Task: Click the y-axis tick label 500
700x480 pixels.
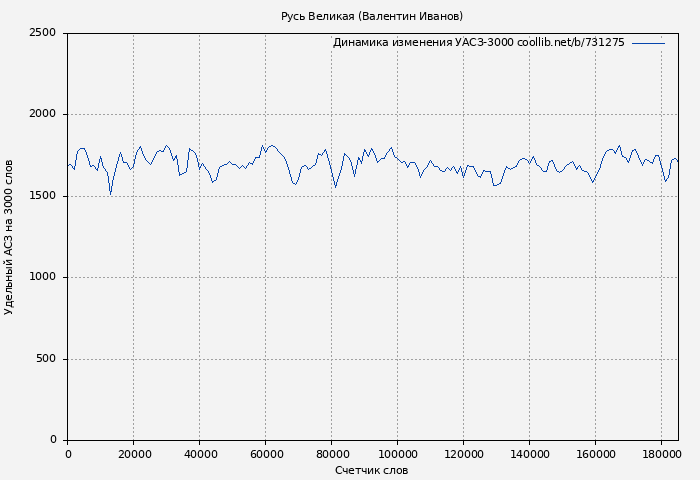Action: point(46,359)
